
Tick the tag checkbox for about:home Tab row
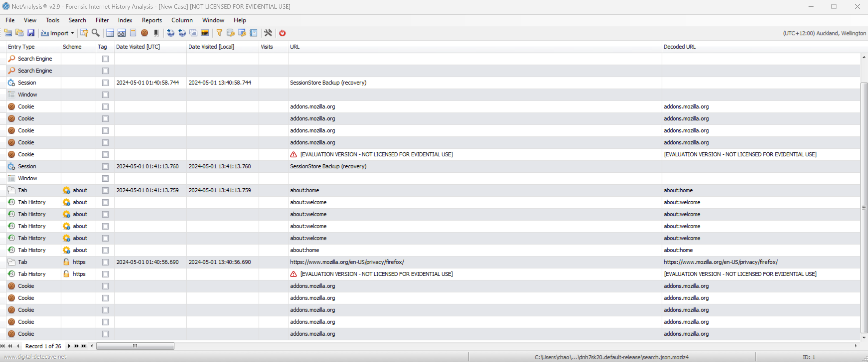point(105,190)
